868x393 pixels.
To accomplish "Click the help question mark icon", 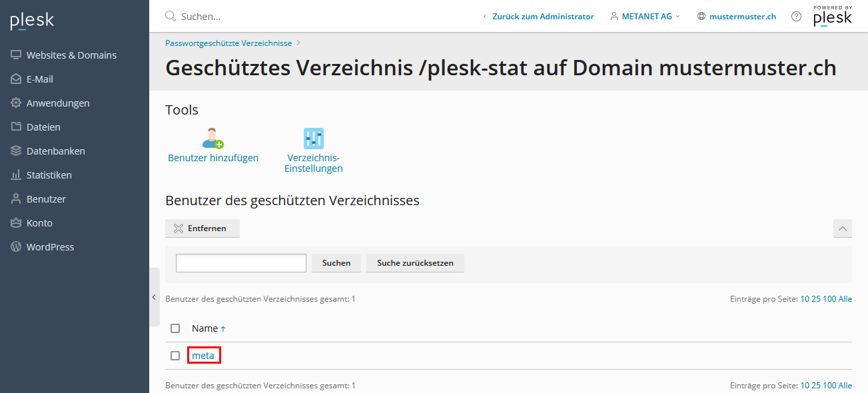I will [796, 17].
